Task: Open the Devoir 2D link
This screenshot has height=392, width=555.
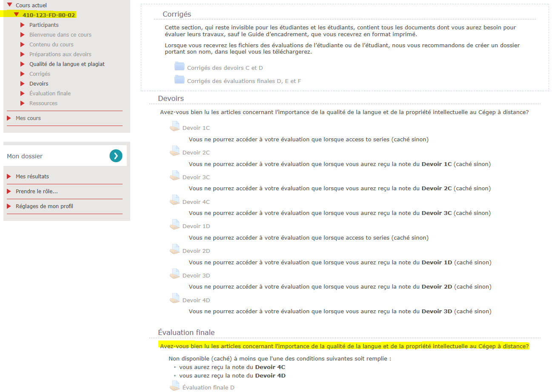Action: [x=196, y=251]
